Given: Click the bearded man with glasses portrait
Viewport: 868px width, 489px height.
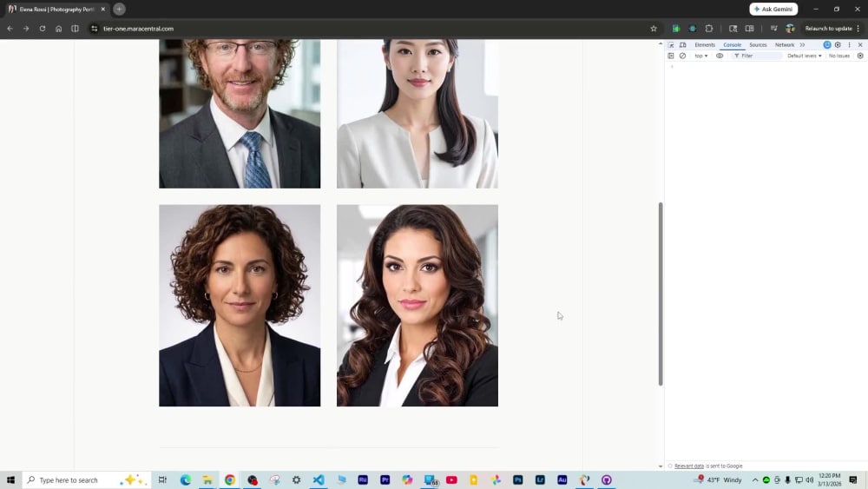Looking at the screenshot, I should pos(240,114).
